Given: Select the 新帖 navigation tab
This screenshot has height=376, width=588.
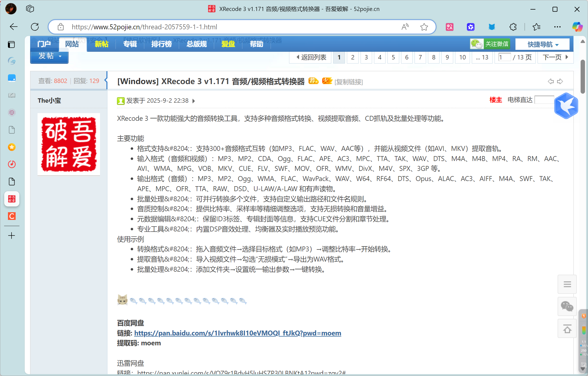Looking at the screenshot, I should tap(102, 44).
